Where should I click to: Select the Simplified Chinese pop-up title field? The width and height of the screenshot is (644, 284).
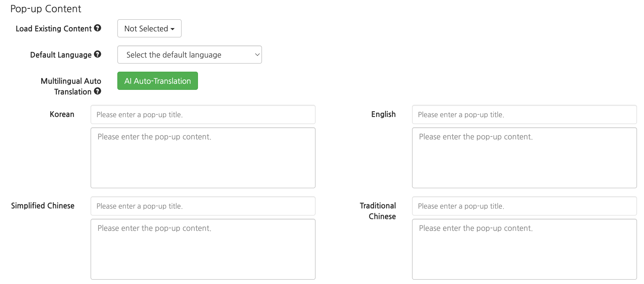click(x=203, y=206)
